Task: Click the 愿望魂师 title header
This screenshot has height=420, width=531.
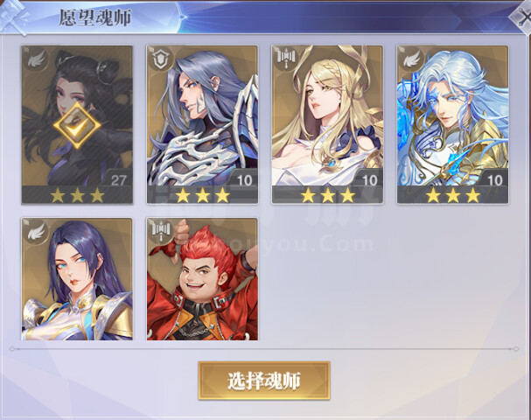Action: point(94,17)
